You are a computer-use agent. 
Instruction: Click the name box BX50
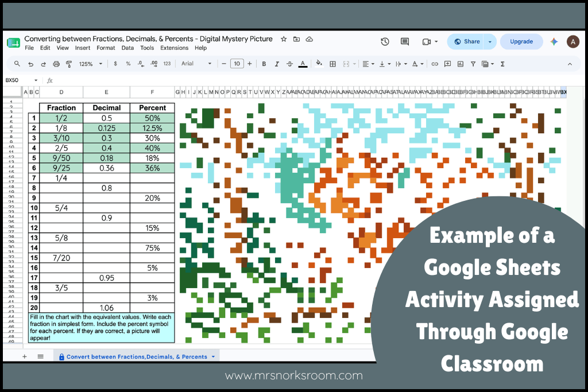(21, 80)
